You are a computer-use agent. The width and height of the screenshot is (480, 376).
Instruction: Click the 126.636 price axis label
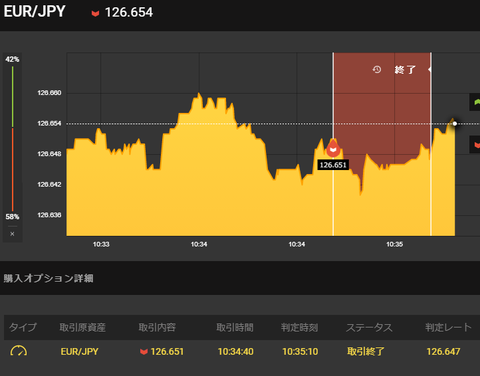(x=49, y=215)
